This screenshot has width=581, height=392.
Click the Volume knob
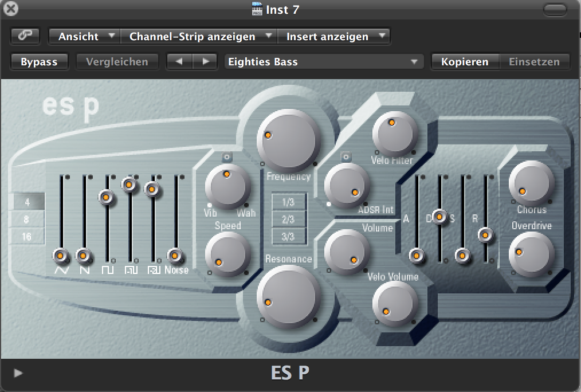347,252
